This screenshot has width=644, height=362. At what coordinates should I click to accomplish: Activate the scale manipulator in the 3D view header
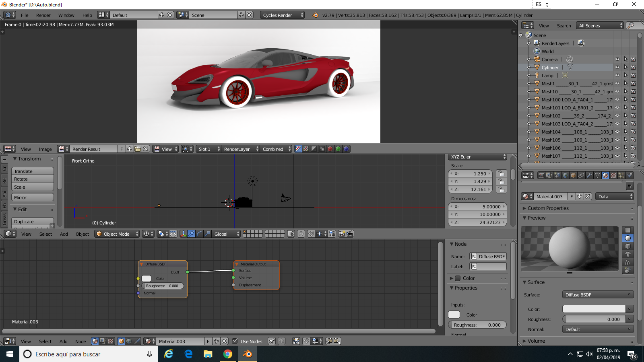(207, 234)
